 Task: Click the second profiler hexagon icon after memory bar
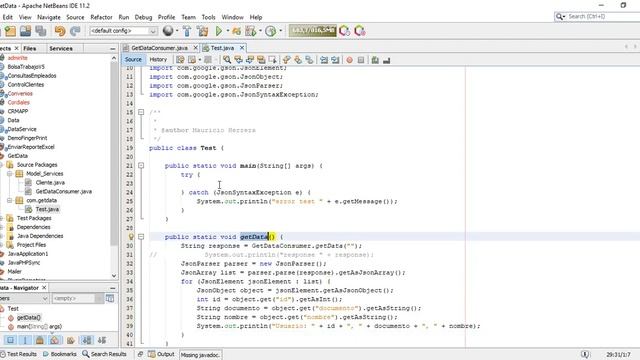coord(360,31)
